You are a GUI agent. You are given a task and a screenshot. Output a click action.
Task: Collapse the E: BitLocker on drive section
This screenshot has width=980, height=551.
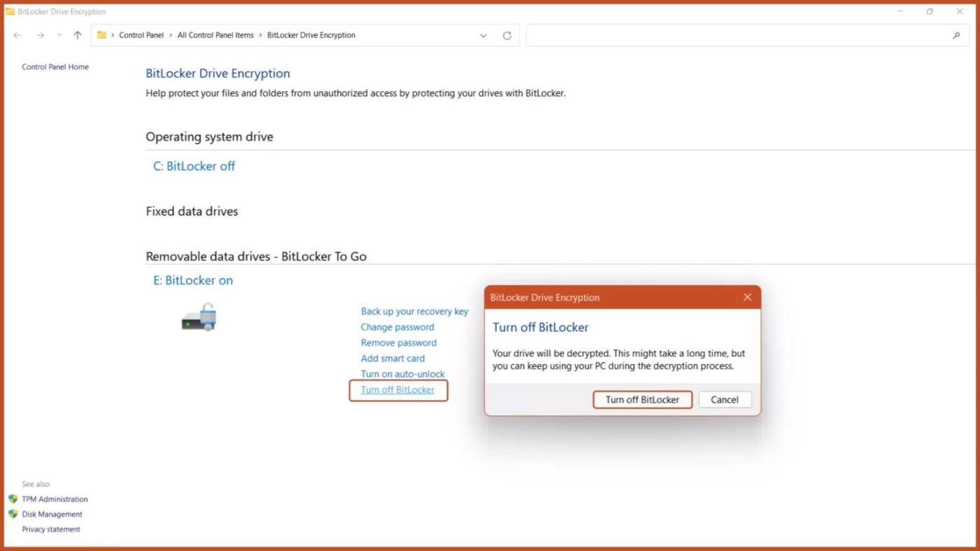tap(193, 281)
